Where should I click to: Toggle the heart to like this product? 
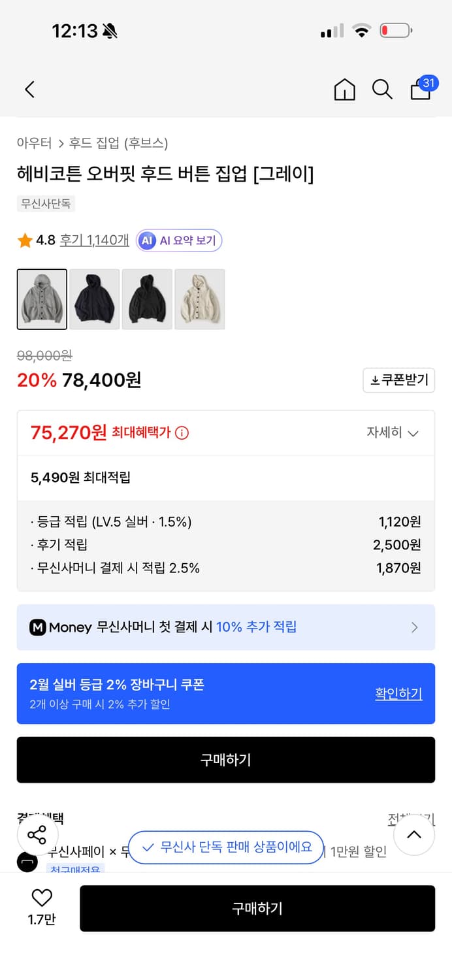tap(40, 900)
